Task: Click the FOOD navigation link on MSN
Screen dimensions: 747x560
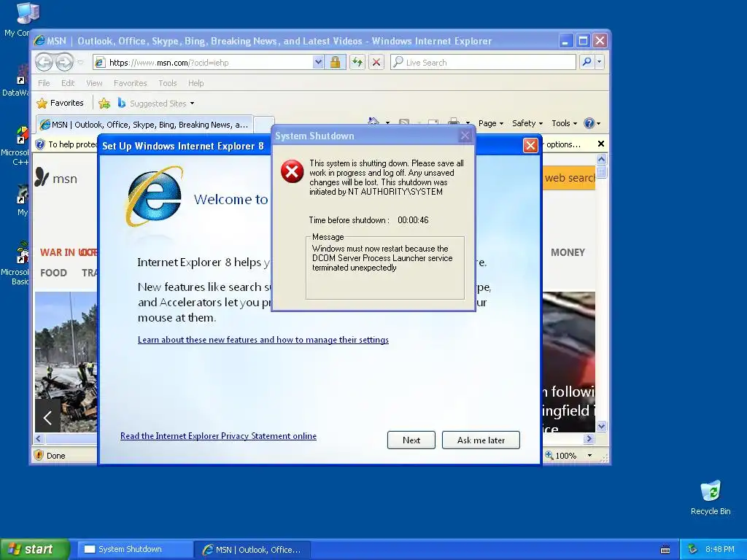Action: pyautogui.click(x=53, y=273)
